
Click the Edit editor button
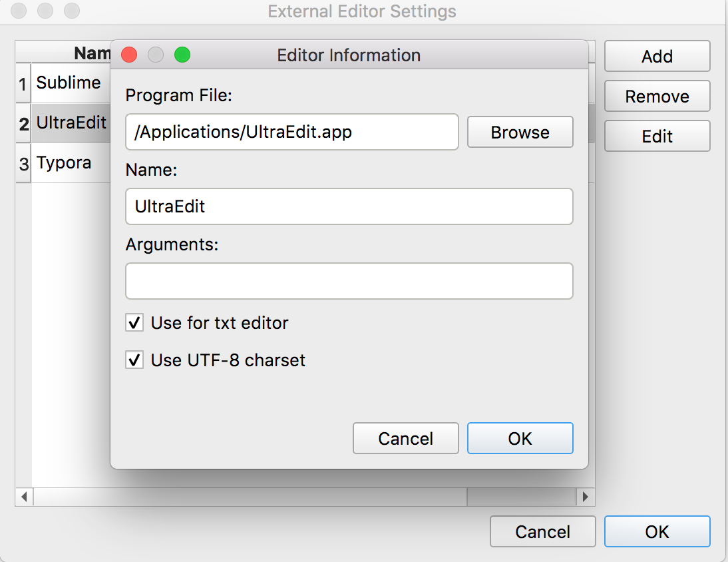(x=657, y=137)
